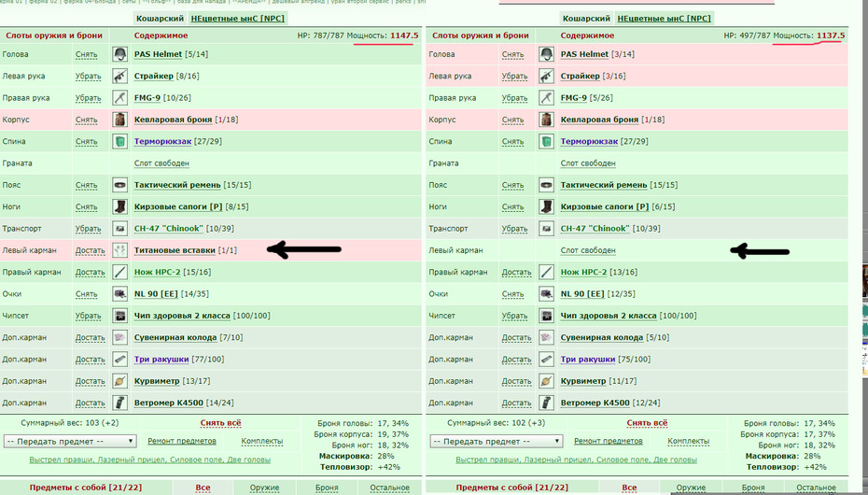Click Снять всё link in right panel
The image size is (868, 495).
tap(647, 423)
